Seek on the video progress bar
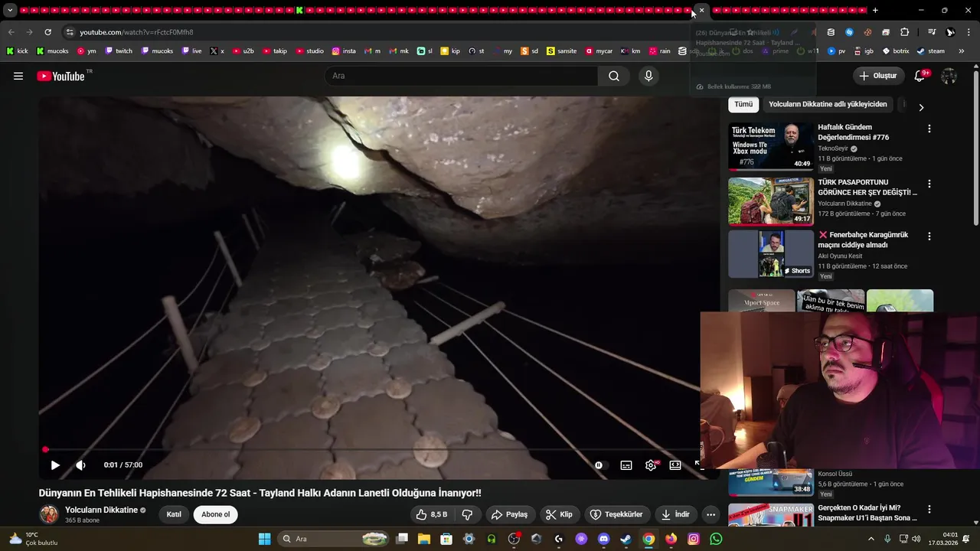Viewport: 980px width, 551px height. (x=371, y=450)
